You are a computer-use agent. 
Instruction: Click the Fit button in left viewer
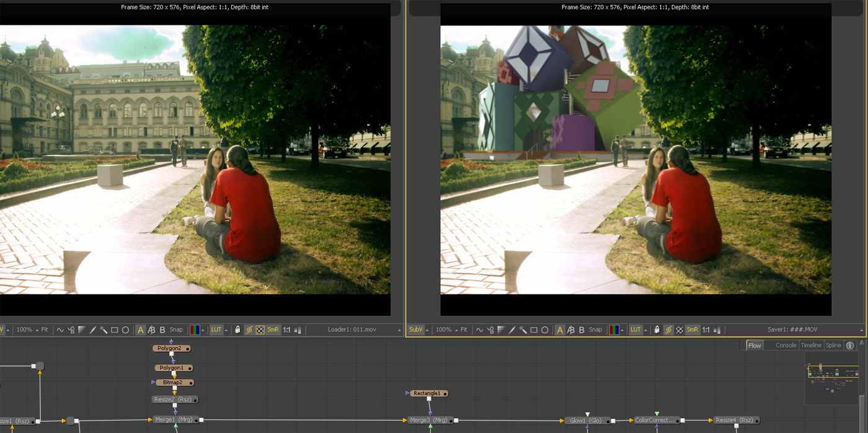[45, 330]
